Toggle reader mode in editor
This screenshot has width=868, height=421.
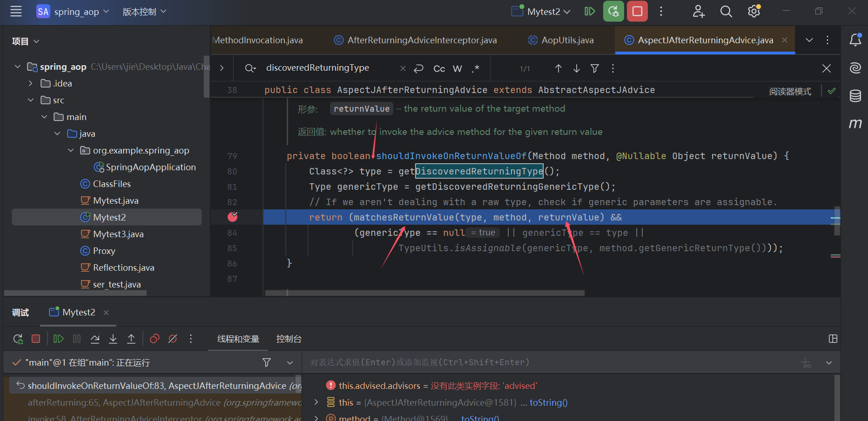[790, 91]
